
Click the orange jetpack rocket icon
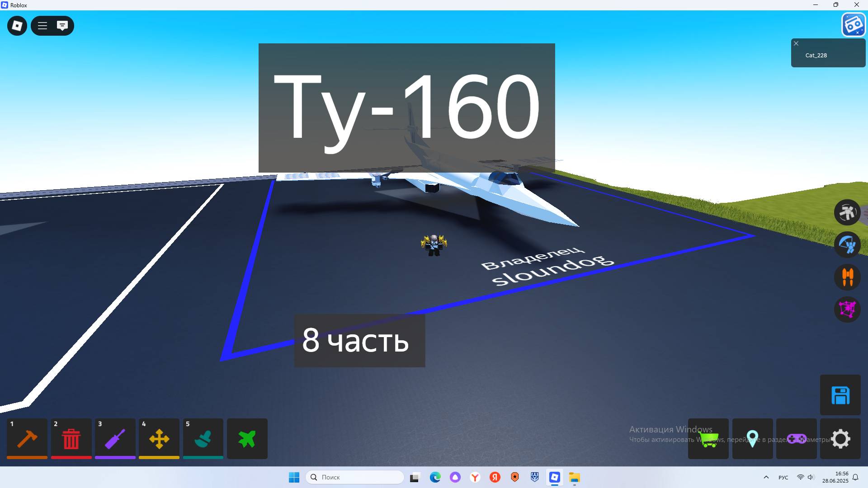pos(847,277)
